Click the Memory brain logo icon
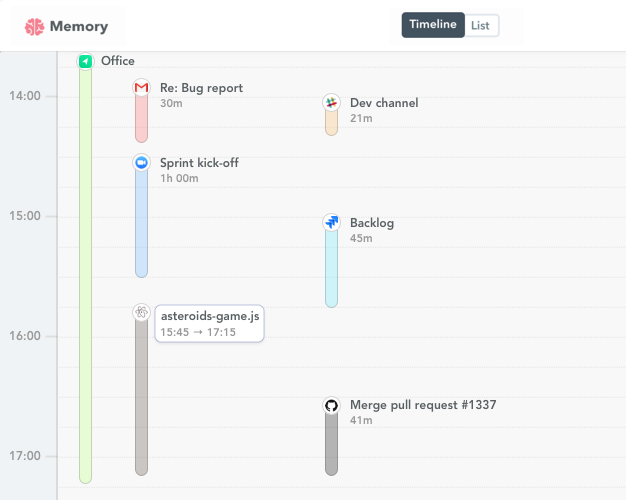 point(35,27)
